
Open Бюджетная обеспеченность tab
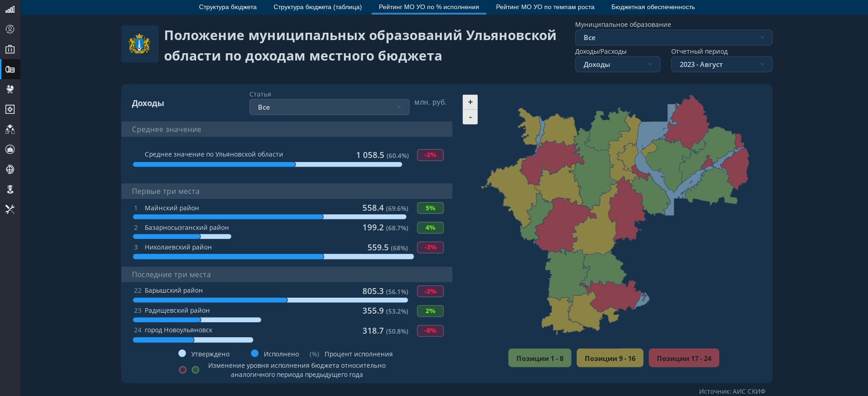click(x=653, y=7)
